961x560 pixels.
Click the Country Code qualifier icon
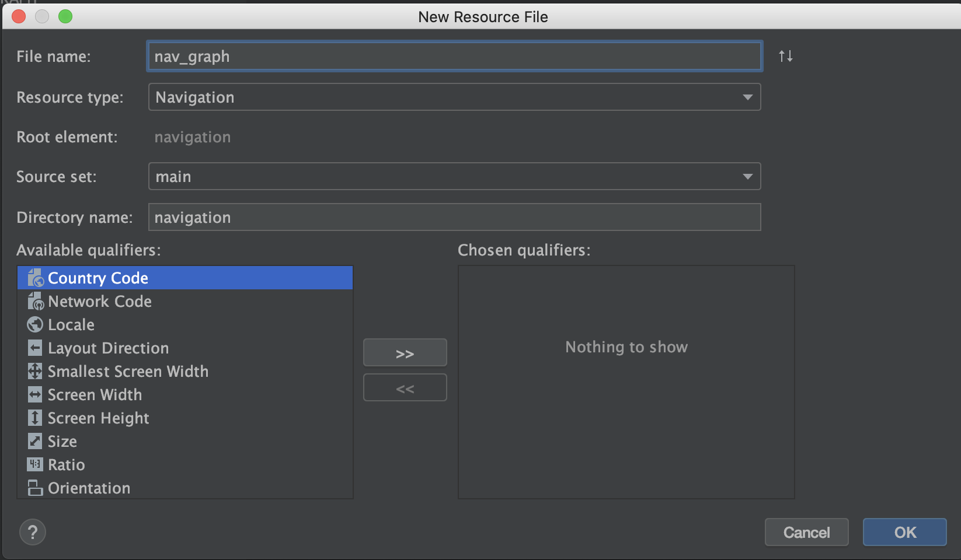tap(36, 278)
